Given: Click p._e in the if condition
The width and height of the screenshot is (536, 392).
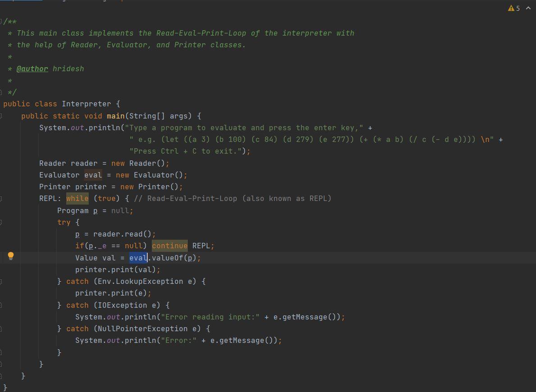Looking at the screenshot, I should coord(97,246).
